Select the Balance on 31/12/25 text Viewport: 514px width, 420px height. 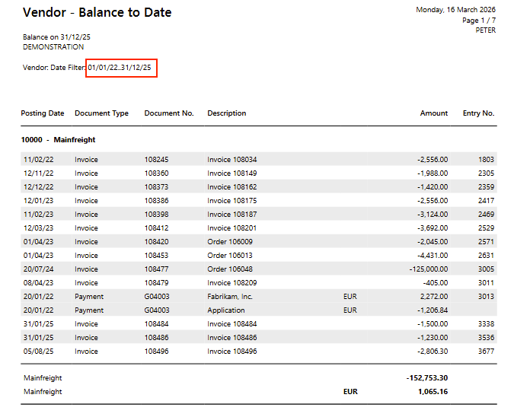point(52,37)
